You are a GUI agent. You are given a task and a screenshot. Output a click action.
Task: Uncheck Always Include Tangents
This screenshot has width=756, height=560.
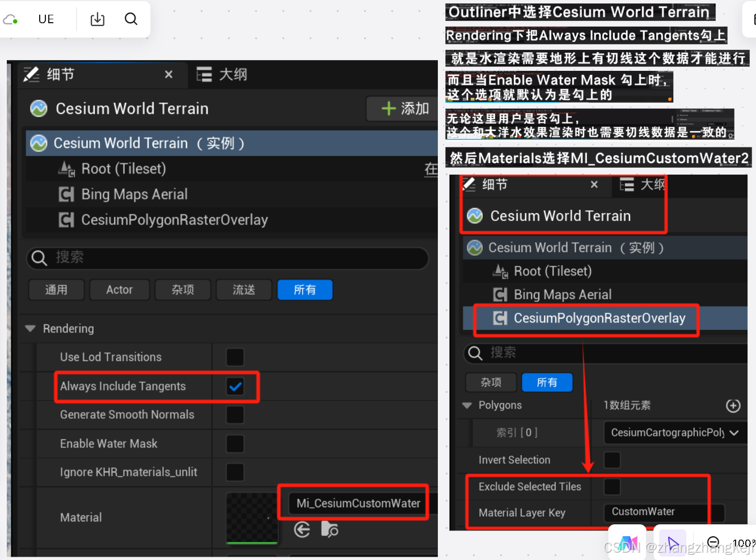pos(235,387)
